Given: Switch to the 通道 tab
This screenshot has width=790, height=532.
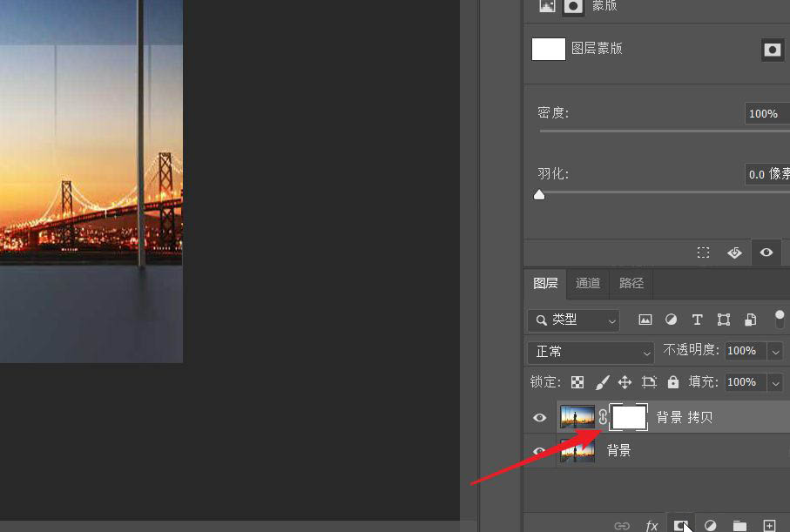Looking at the screenshot, I should tap(587, 283).
